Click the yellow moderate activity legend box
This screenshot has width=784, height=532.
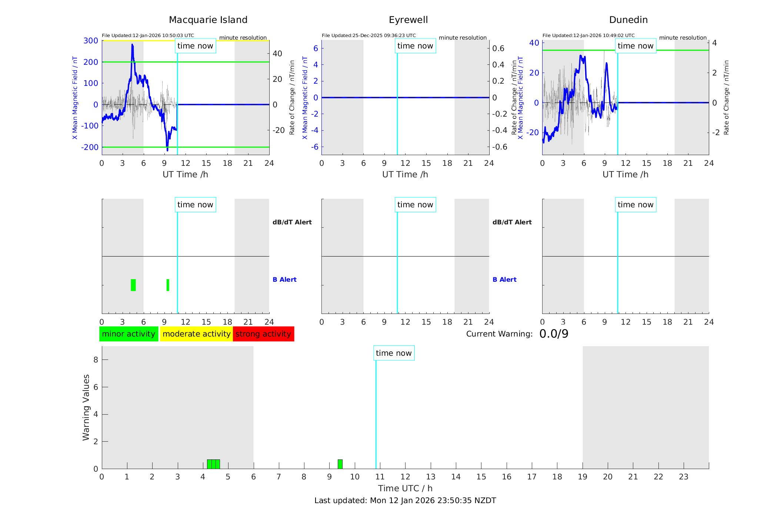point(196,334)
